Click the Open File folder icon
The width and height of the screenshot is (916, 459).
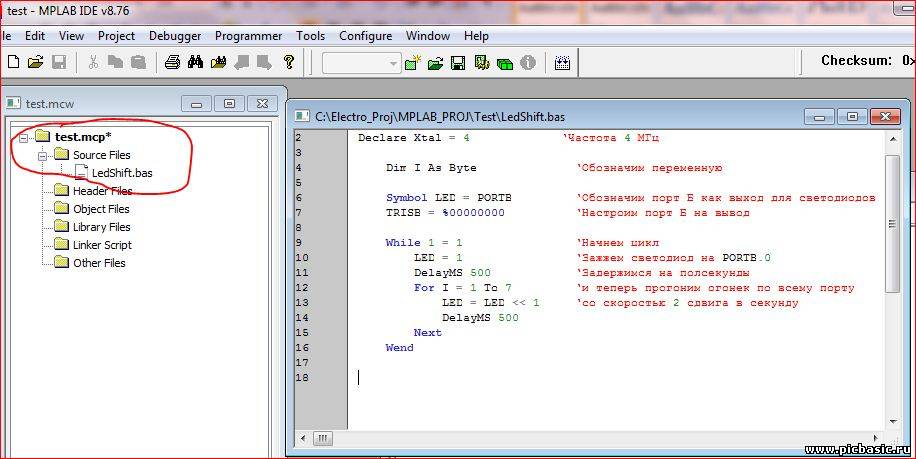[36, 62]
